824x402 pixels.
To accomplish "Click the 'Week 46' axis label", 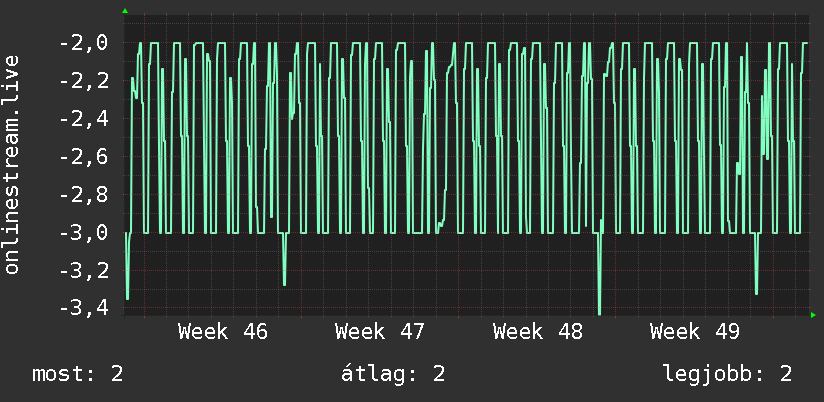I will [223, 332].
